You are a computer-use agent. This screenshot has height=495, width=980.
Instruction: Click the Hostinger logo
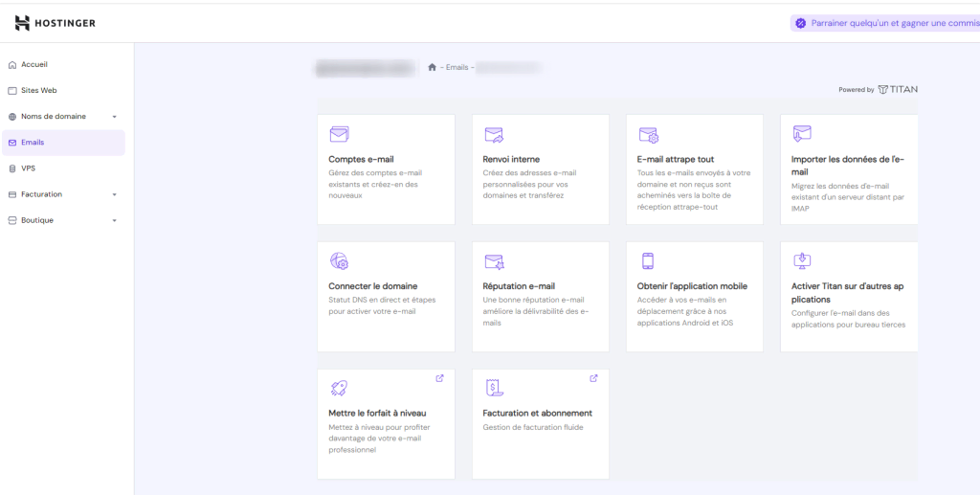pos(56,23)
